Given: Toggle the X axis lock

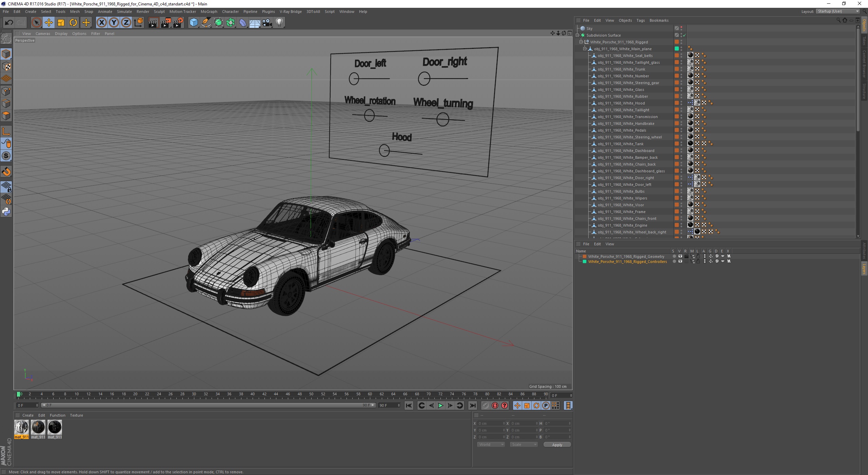Looking at the screenshot, I should point(101,23).
